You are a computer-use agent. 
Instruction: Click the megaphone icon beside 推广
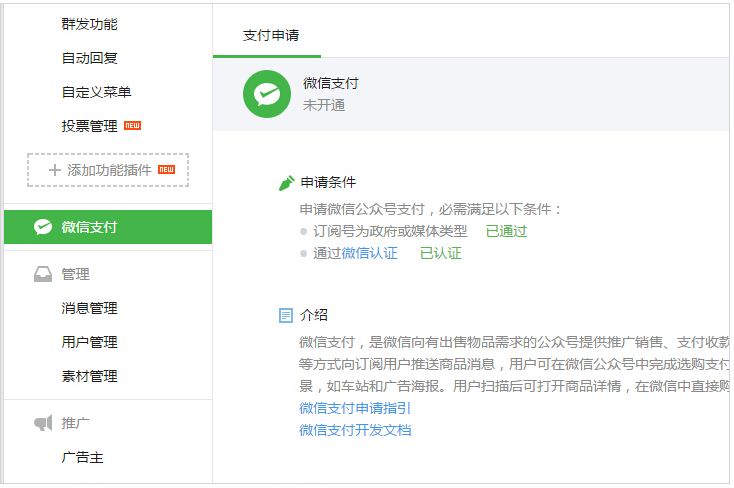click(43, 423)
